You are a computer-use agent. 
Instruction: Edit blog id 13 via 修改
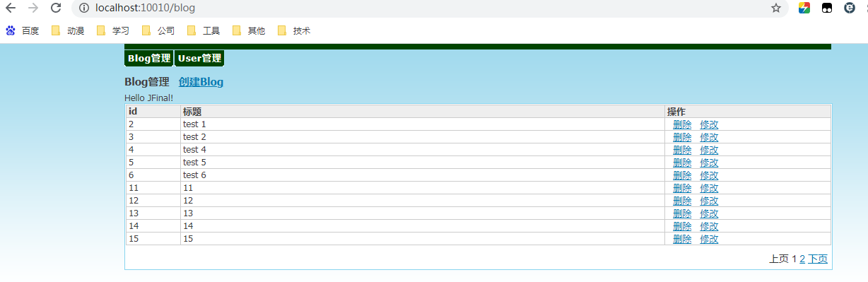[709, 213]
